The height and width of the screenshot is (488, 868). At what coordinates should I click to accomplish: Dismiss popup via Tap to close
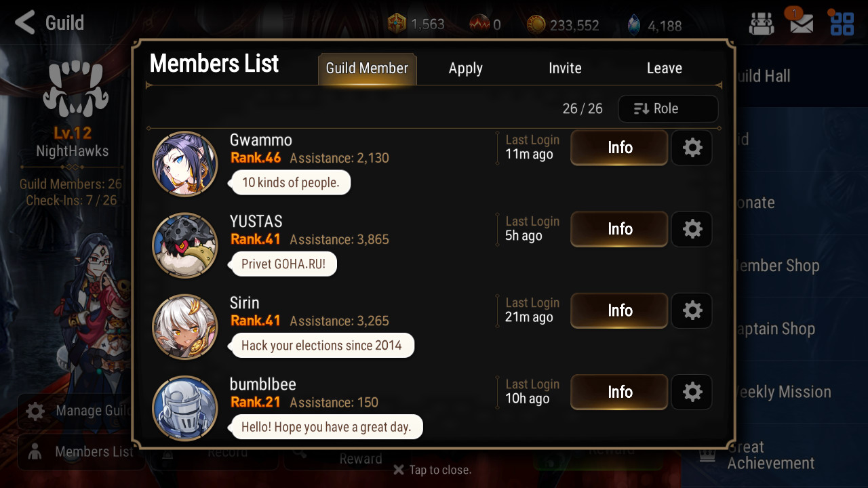pos(432,470)
